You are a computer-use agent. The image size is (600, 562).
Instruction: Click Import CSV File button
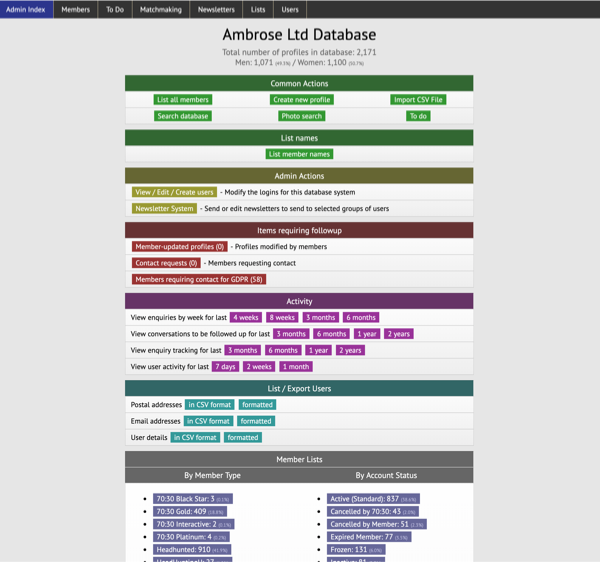tap(418, 100)
